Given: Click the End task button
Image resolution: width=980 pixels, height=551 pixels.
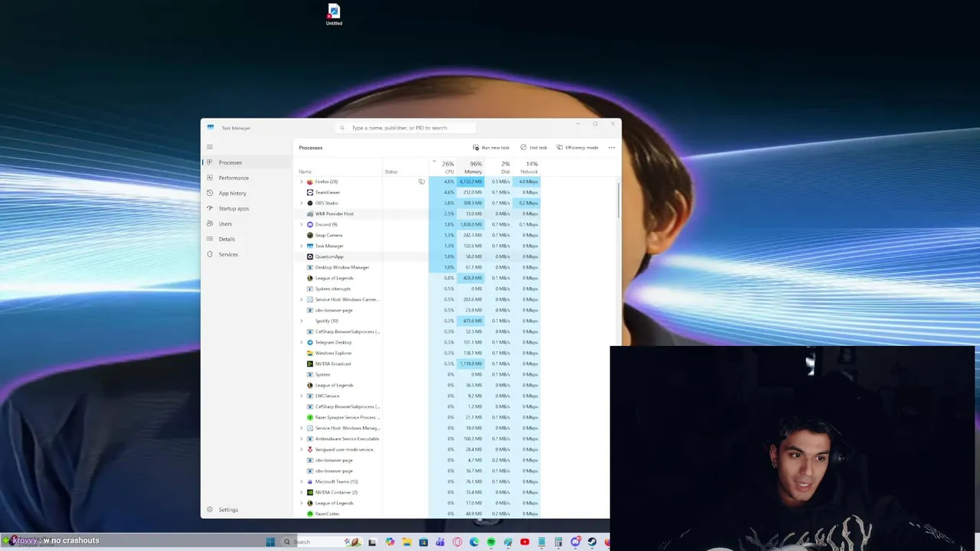Looking at the screenshot, I should click(534, 148).
